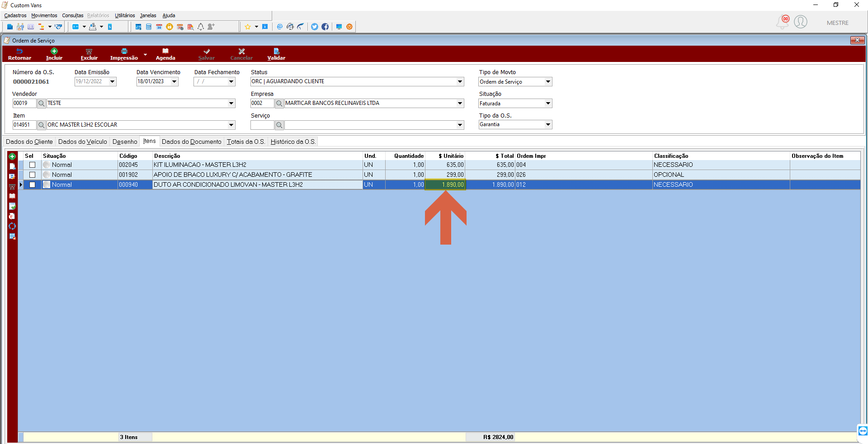Open the calculator icon in the toolbar
Viewport: 868px width, 444px height.
pyautogui.click(x=149, y=27)
